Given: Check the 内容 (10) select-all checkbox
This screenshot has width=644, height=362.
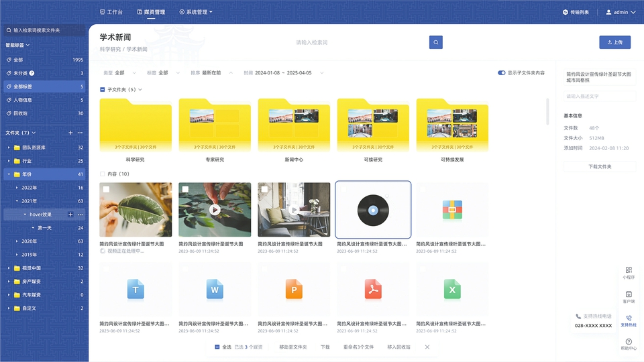Looking at the screenshot, I should [x=103, y=174].
